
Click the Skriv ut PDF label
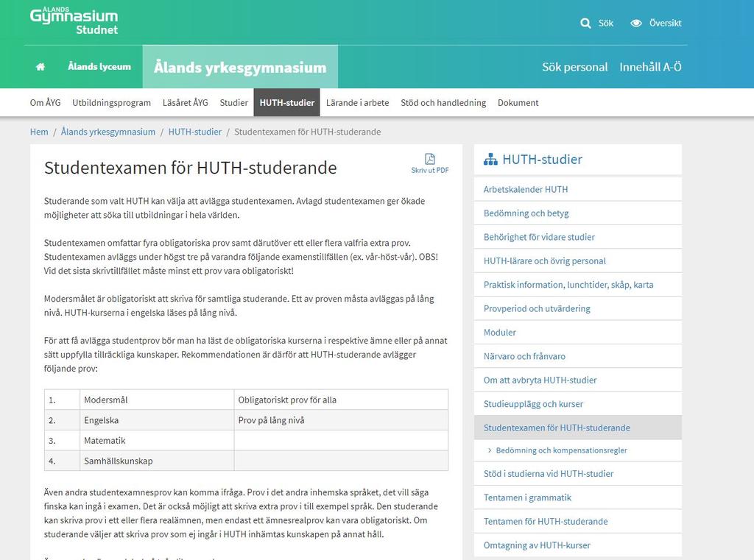pos(430,170)
